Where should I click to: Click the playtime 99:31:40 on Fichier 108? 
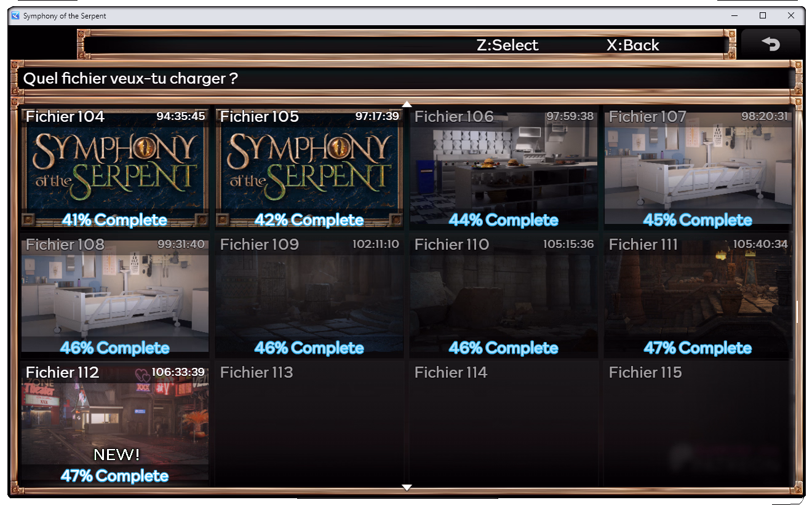[x=181, y=244]
